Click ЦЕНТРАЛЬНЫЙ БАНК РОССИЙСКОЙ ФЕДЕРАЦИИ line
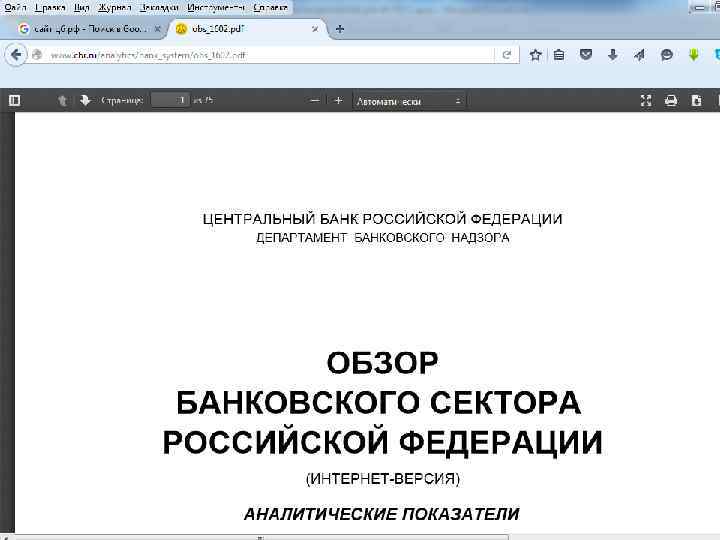The height and width of the screenshot is (540, 720). [x=382, y=219]
